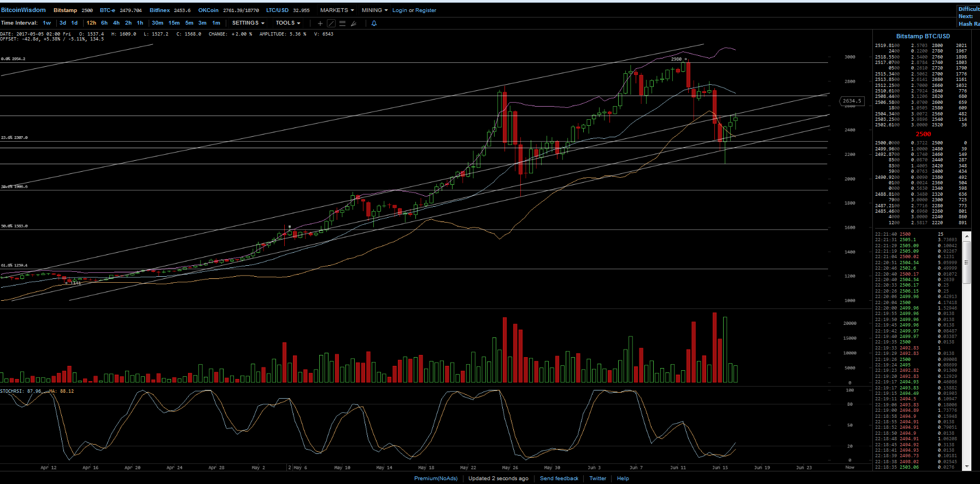Expand the SETTINGS dropdown
Image resolution: width=980 pixels, height=484 pixels.
coord(248,23)
